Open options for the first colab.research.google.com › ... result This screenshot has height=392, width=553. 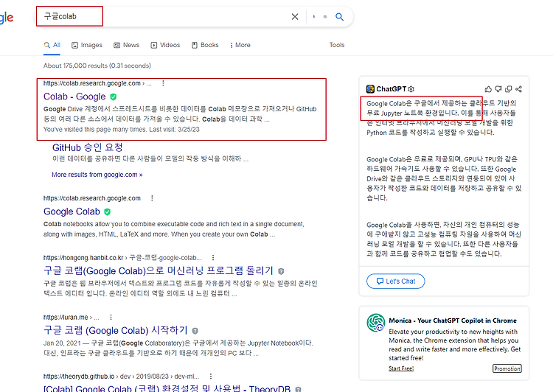[x=163, y=83]
